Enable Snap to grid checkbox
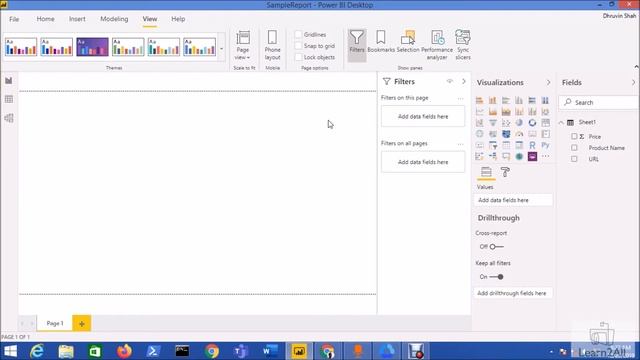 298,46
